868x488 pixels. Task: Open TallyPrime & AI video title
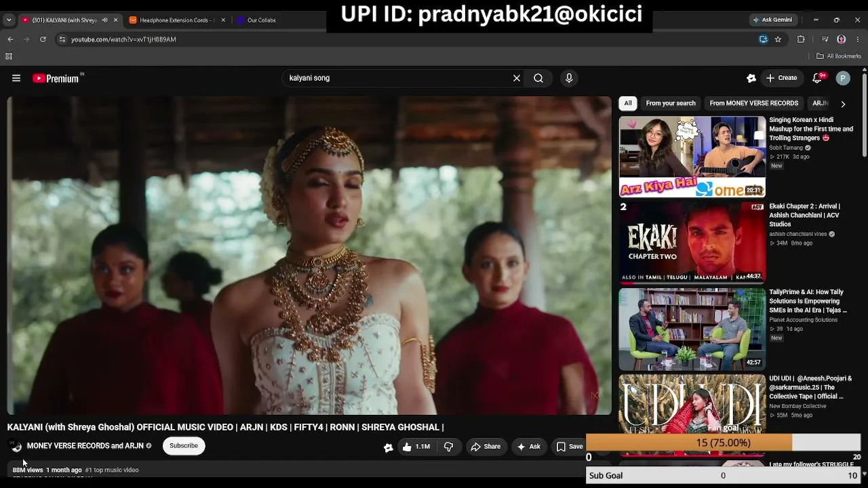coord(808,301)
